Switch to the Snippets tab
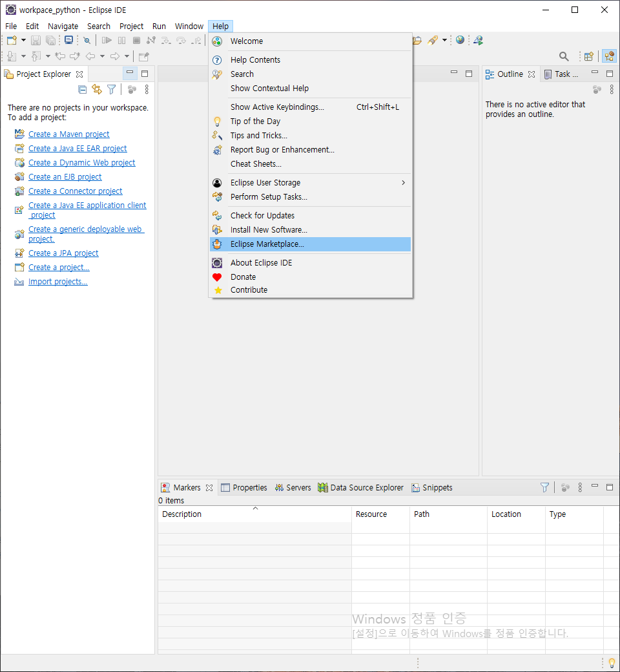The height and width of the screenshot is (672, 620). 432,488
